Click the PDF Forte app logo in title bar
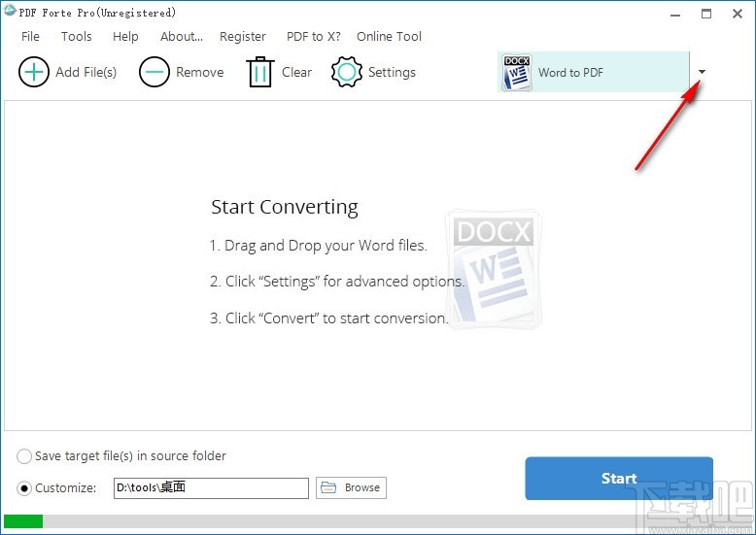 point(9,11)
